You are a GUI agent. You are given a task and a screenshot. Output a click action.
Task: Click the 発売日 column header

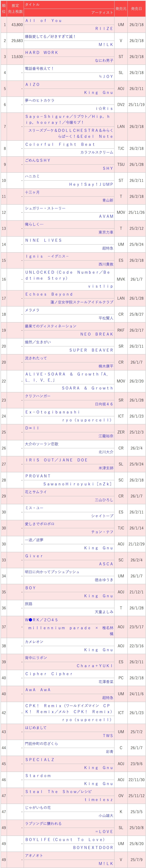[136, 9]
